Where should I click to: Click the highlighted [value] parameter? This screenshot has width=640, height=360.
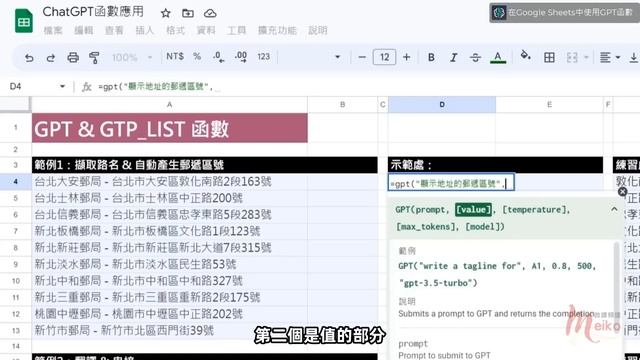pyautogui.click(x=473, y=209)
